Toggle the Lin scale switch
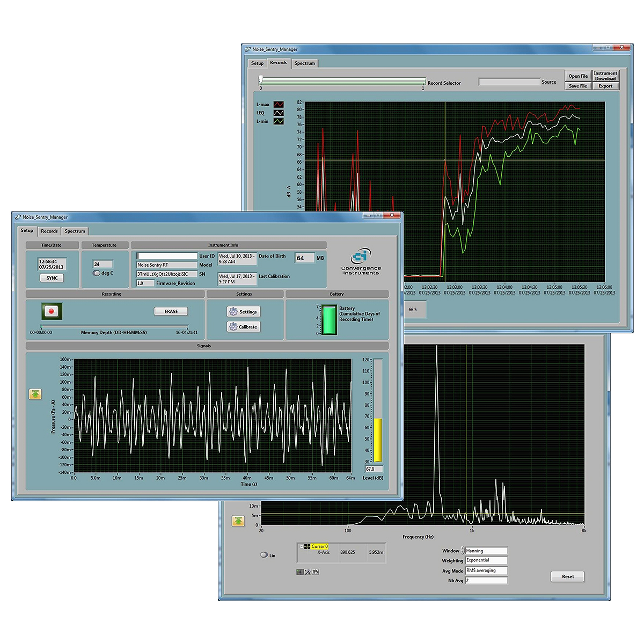 pyautogui.click(x=264, y=555)
